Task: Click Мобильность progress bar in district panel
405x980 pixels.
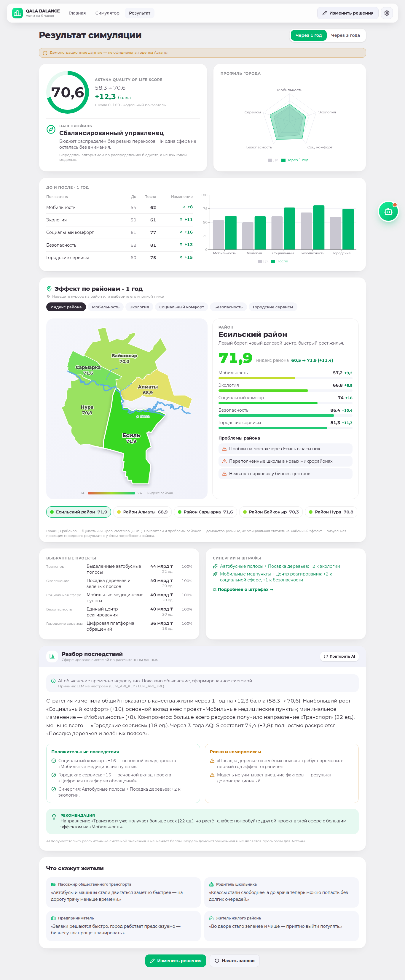Action: [x=285, y=378]
